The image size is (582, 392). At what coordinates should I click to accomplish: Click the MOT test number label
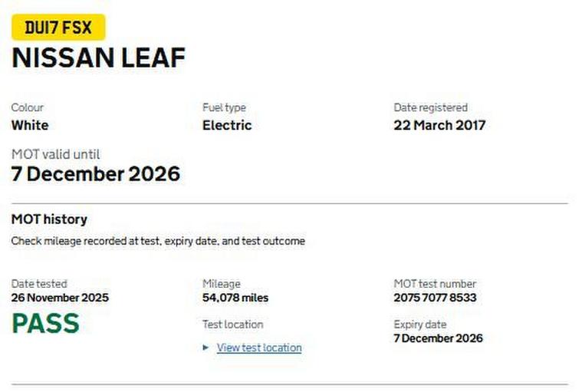point(435,284)
